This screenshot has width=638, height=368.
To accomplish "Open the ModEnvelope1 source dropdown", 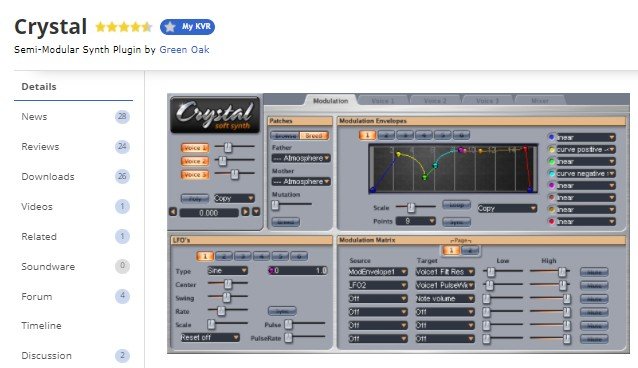I will [x=378, y=272].
